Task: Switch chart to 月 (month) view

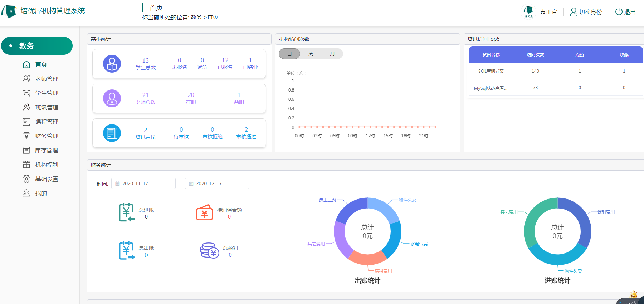Action: [332, 54]
